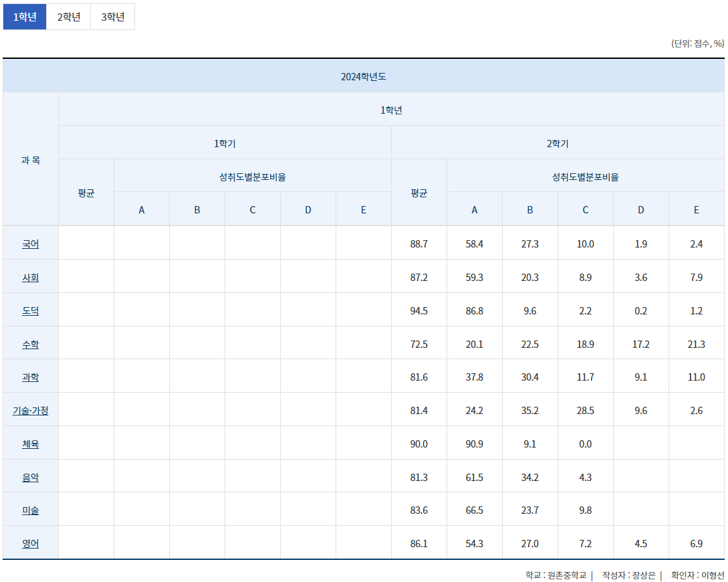Screen dimensions: 728x582
Task: Open the 영어 subject link
Action: click(x=31, y=543)
